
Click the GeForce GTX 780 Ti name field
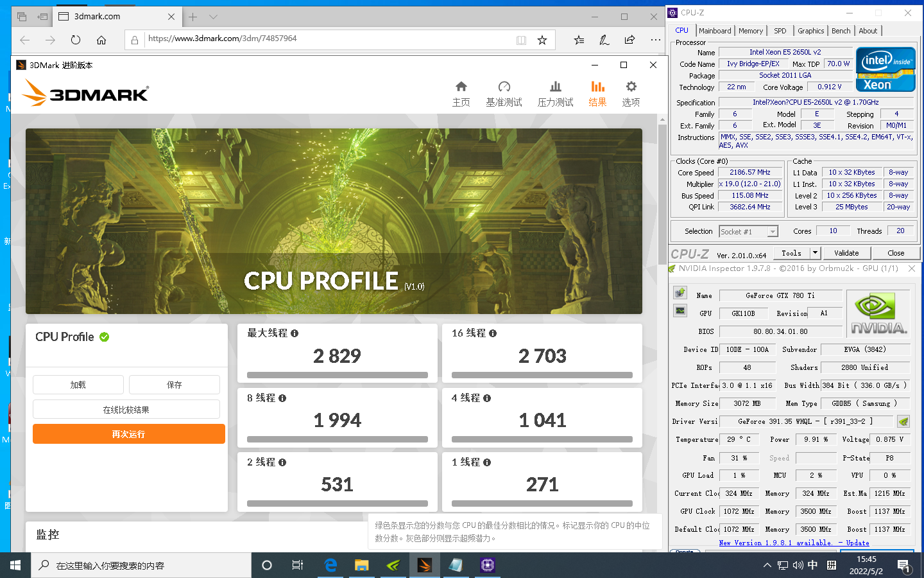(780, 295)
